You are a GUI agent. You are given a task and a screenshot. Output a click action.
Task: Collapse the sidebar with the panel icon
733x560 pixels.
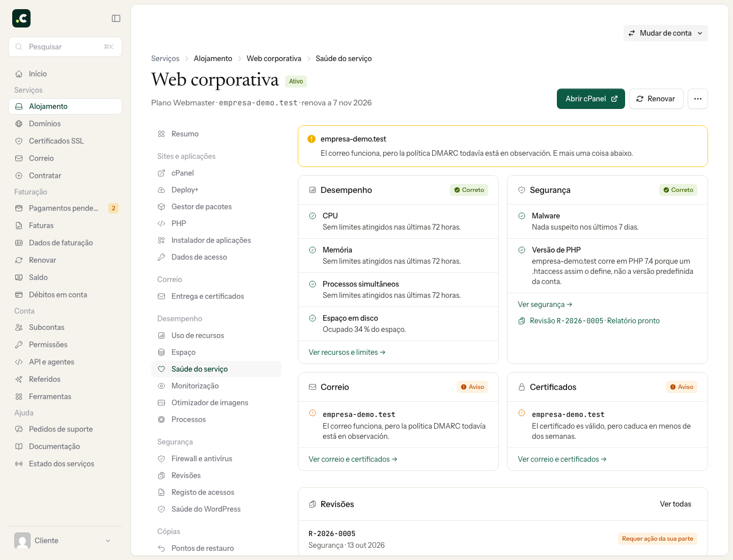pyautogui.click(x=116, y=18)
